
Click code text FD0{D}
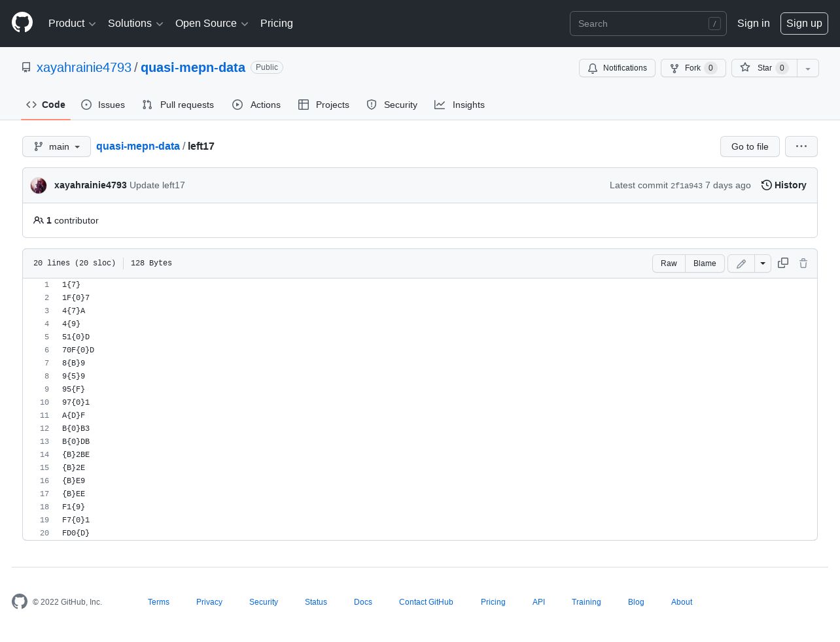(x=76, y=533)
